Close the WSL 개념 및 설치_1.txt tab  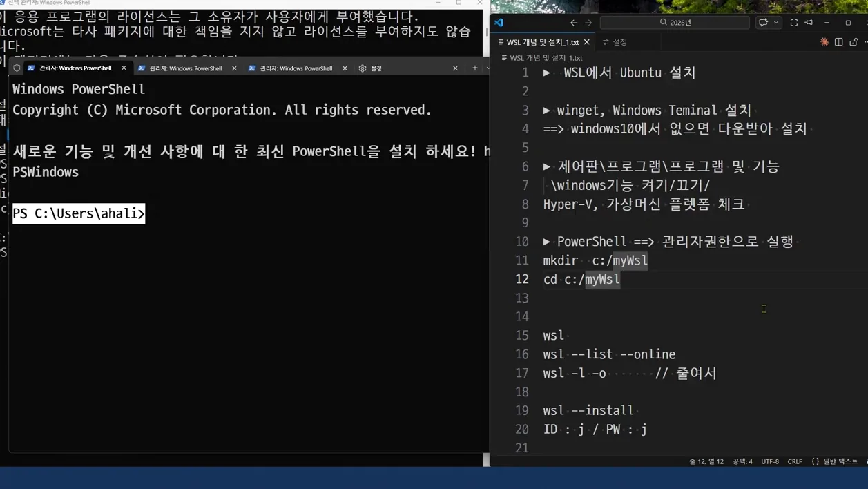coord(587,42)
